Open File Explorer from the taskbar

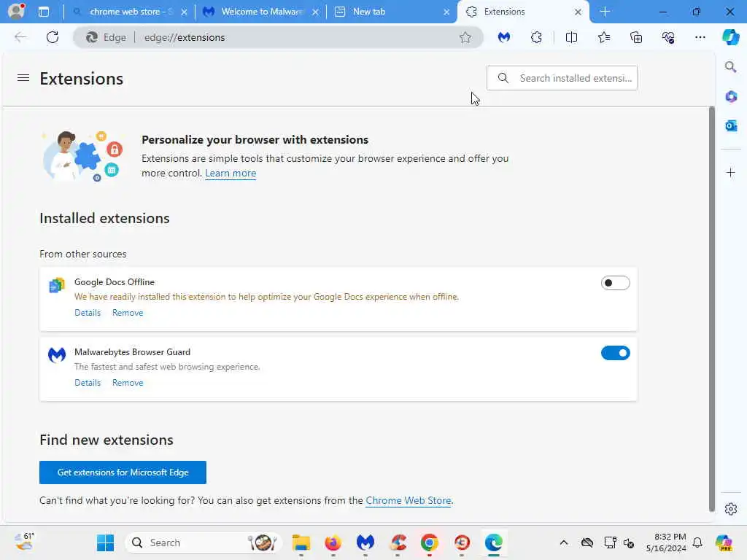(301, 542)
